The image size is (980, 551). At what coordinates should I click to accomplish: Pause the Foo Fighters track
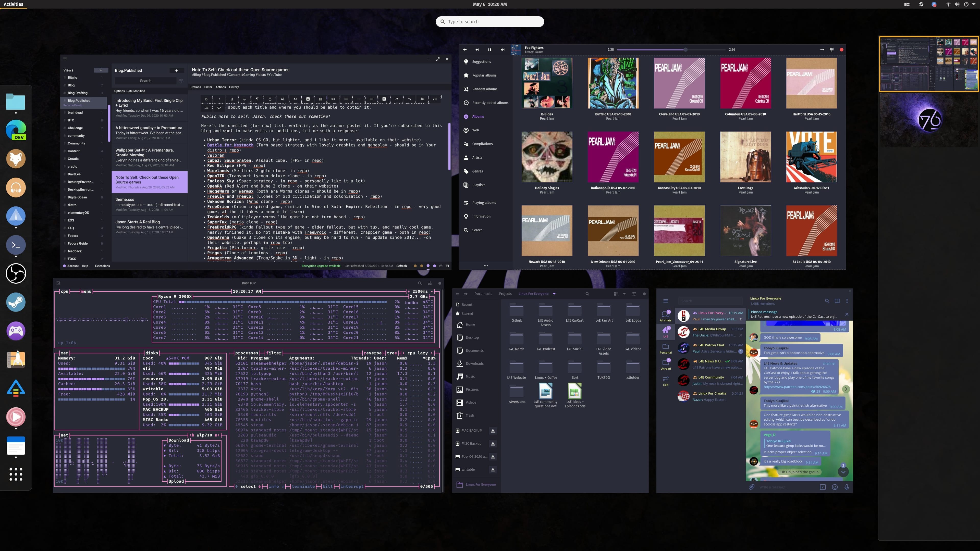(489, 50)
